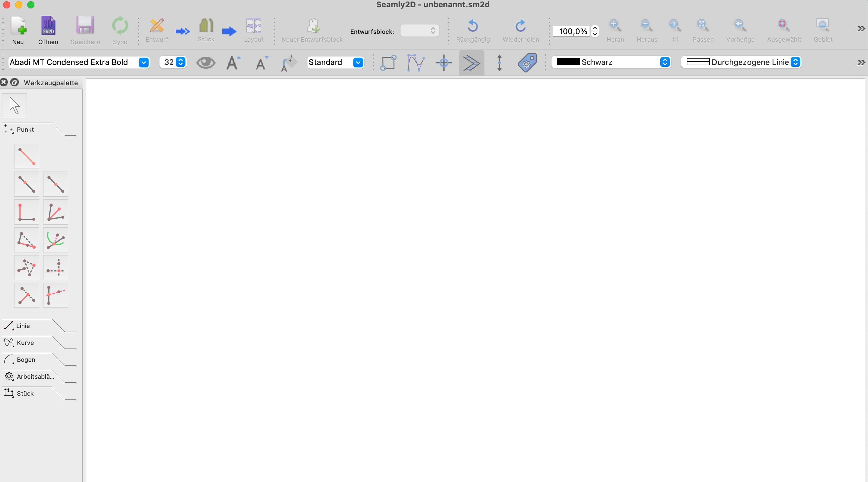The width and height of the screenshot is (868, 482).
Task: Open the Standard dropdown
Action: pyautogui.click(x=358, y=63)
